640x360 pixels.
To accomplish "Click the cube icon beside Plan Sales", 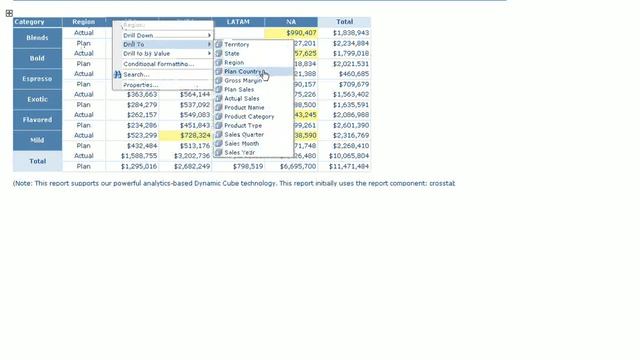I will pos(219,89).
